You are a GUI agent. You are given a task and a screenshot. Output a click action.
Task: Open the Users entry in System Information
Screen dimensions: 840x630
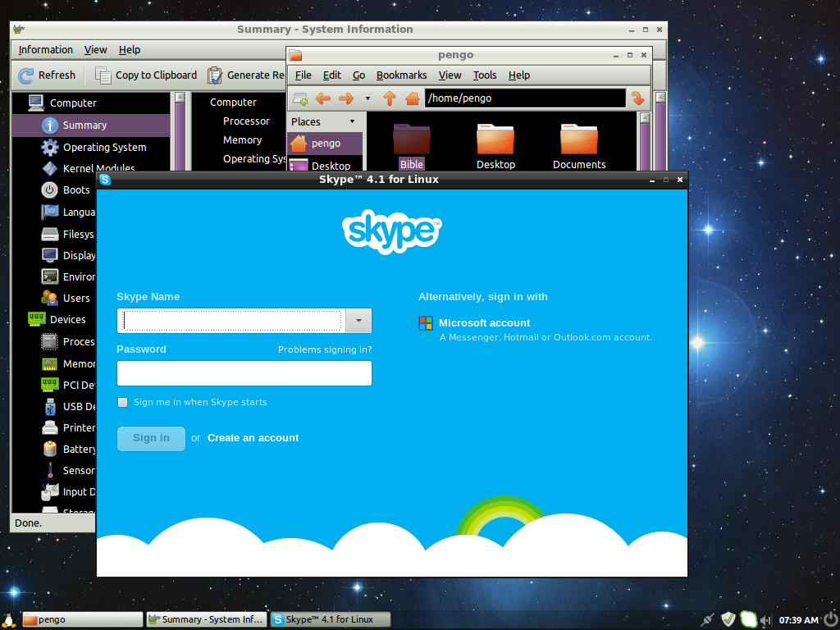click(66, 299)
